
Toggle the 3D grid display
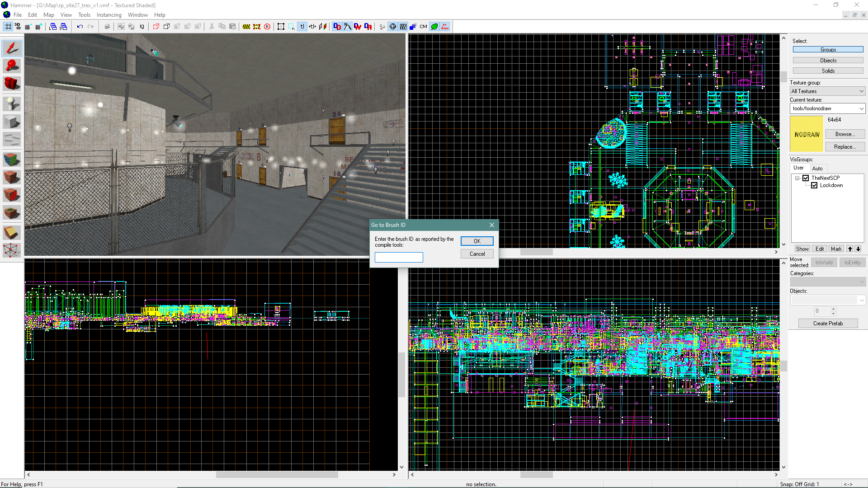coord(18,27)
